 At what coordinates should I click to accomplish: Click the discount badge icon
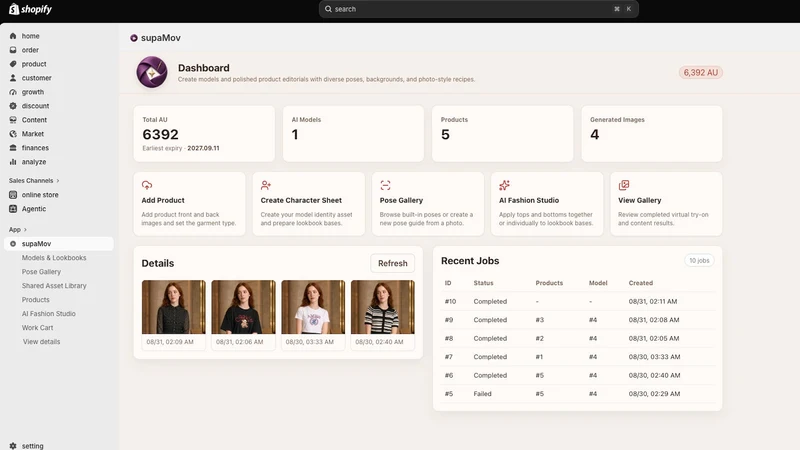(13, 106)
